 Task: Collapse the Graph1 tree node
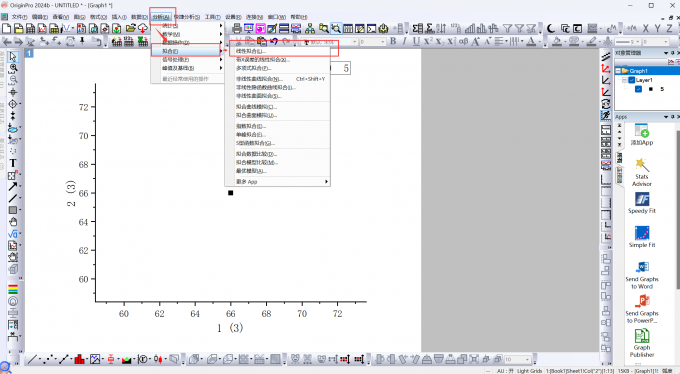(x=618, y=71)
